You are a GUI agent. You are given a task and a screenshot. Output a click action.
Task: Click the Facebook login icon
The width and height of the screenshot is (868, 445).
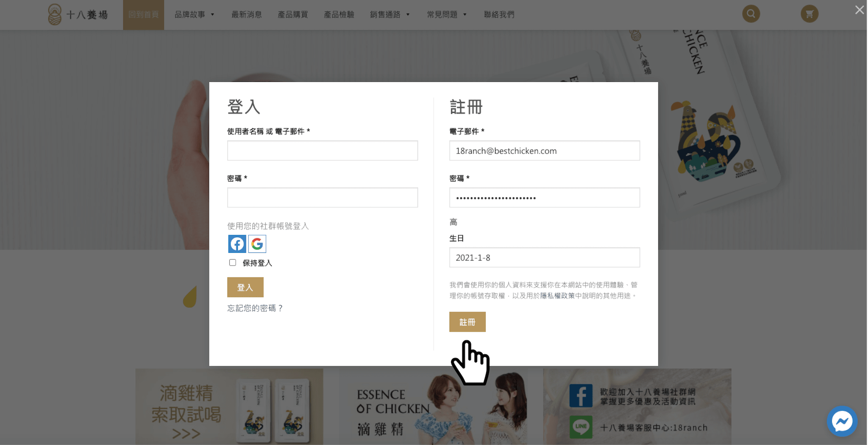pyautogui.click(x=237, y=244)
